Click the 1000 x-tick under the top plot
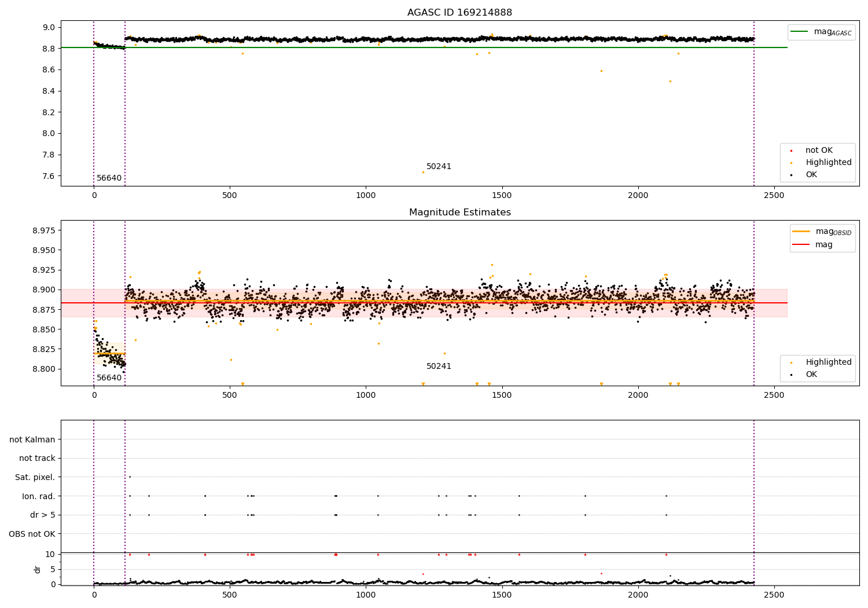This screenshot has height=608, width=868. click(x=366, y=195)
